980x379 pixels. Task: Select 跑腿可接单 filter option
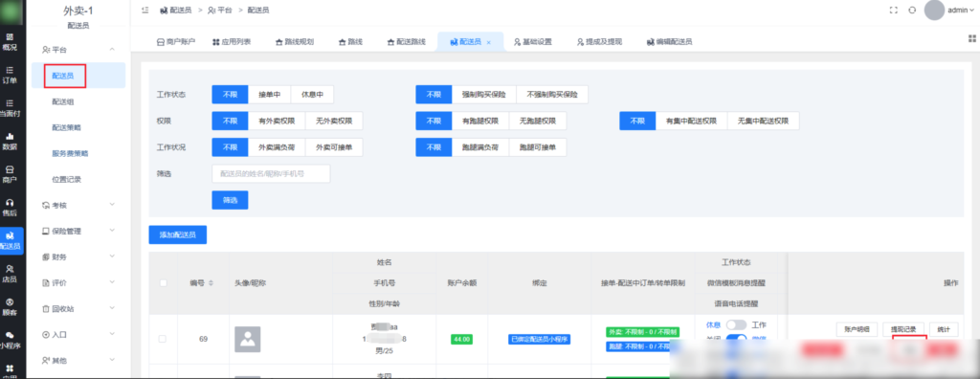pyautogui.click(x=538, y=147)
